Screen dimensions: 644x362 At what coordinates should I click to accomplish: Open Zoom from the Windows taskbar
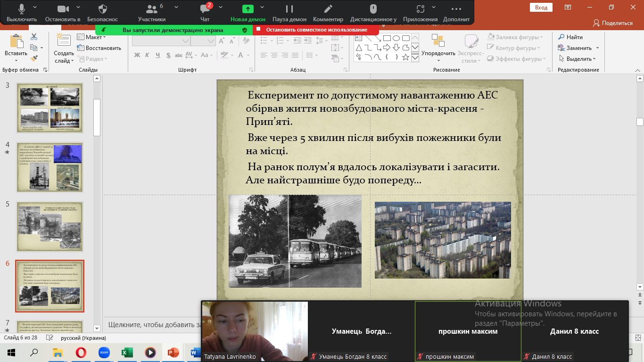104,352
